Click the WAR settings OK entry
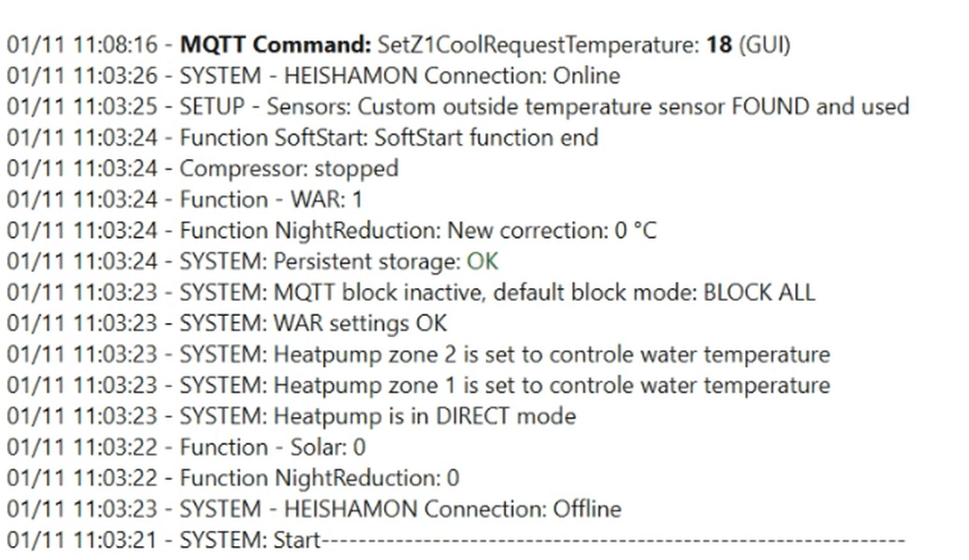969x560 pixels. (x=227, y=323)
